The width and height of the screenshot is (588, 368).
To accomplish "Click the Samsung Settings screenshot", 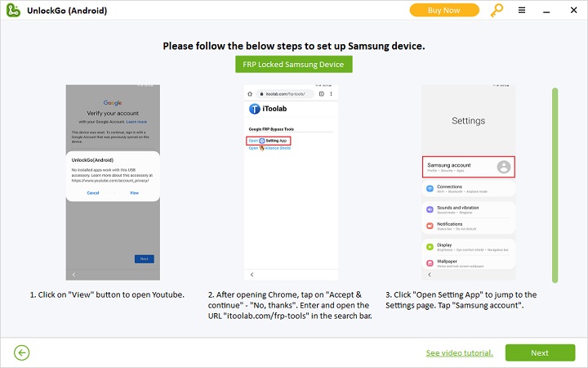I will [x=469, y=182].
